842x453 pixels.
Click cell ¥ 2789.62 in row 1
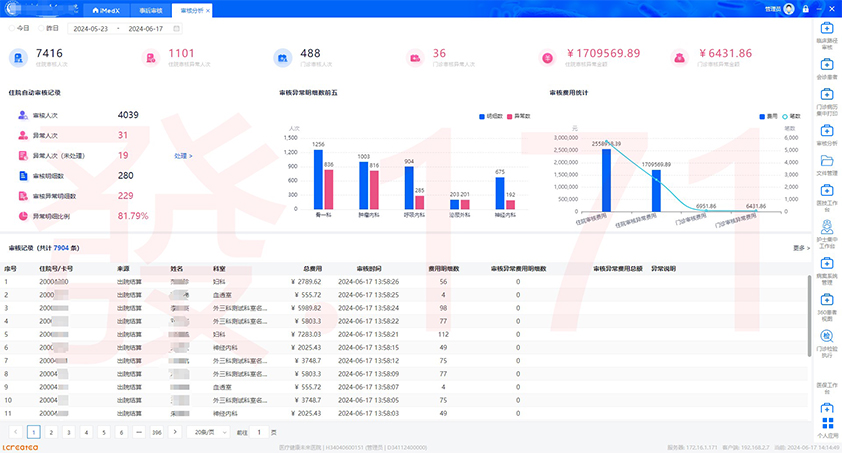(306, 281)
